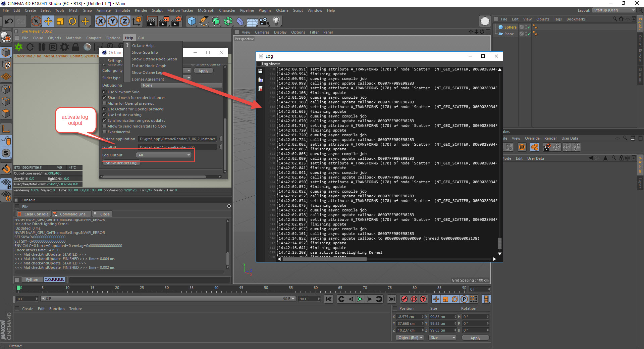Open the Slider type dropdown

(189, 78)
